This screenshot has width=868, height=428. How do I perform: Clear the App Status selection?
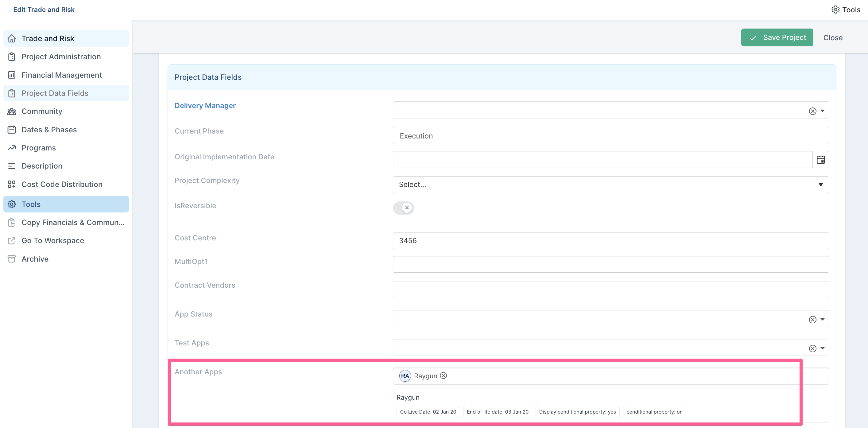813,319
